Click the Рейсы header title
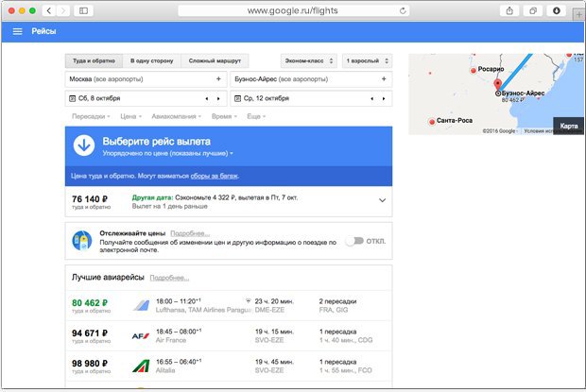The width and height of the screenshot is (586, 392). point(43,31)
